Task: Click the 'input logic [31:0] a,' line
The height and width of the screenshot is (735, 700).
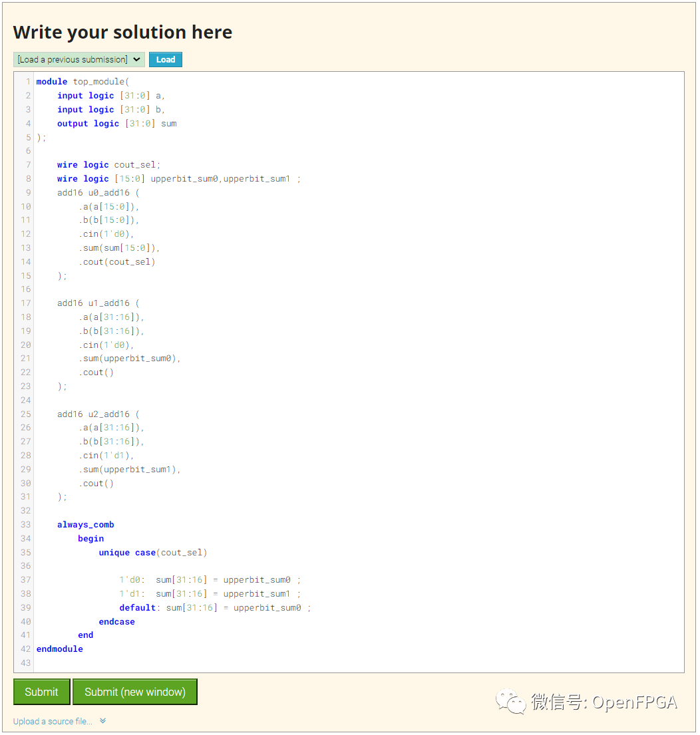Action: coord(110,96)
